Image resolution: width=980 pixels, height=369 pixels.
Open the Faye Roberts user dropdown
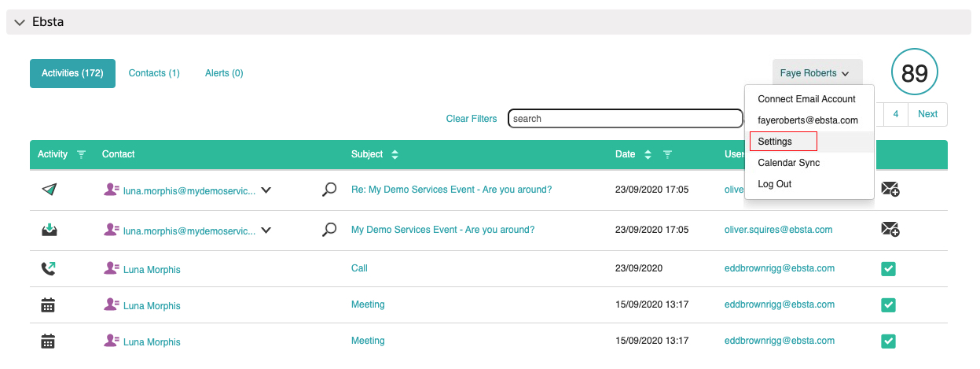pos(816,73)
